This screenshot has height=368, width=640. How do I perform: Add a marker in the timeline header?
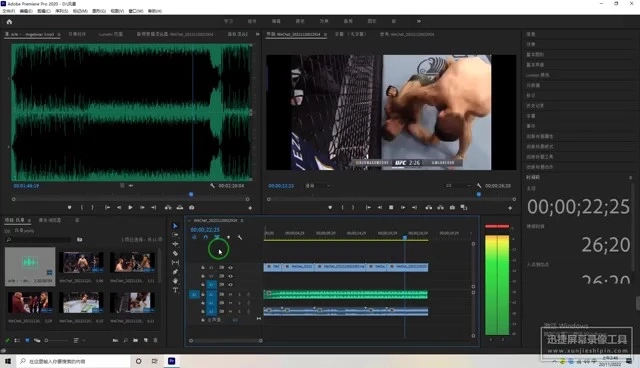228,237
